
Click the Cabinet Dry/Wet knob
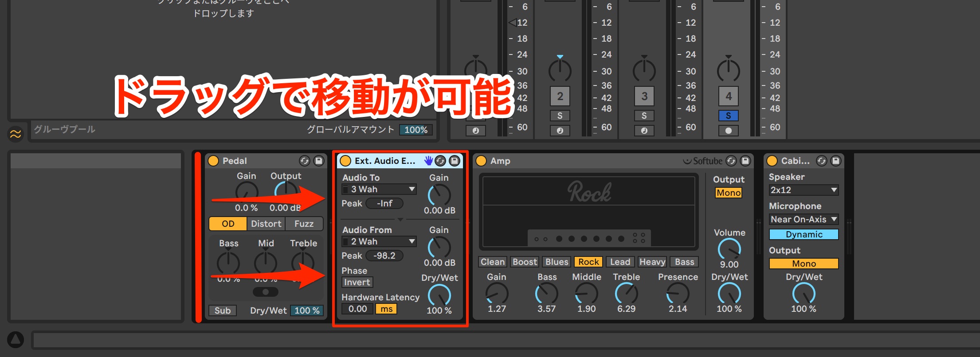tap(804, 294)
